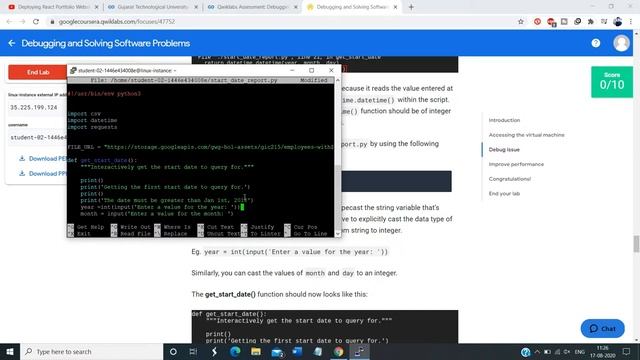Open the help question mark icon
The width and height of the screenshot is (640, 360).
click(x=596, y=43)
